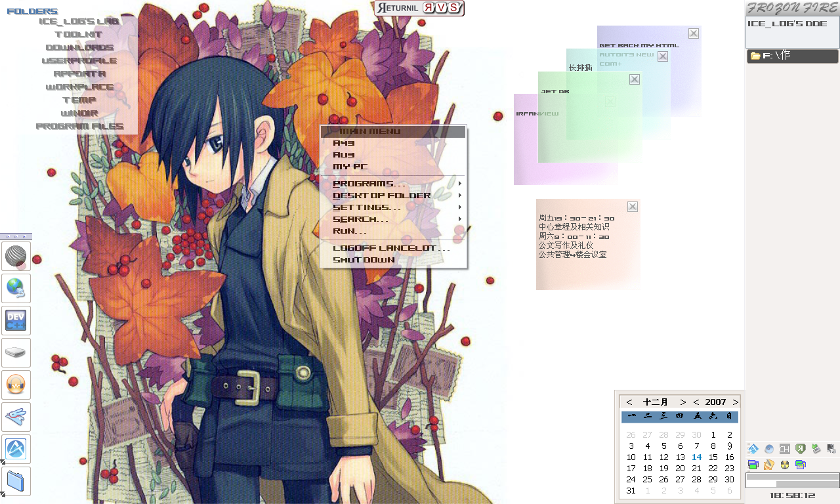Open the AppData folder link
The image size is (840, 504).
point(79,73)
